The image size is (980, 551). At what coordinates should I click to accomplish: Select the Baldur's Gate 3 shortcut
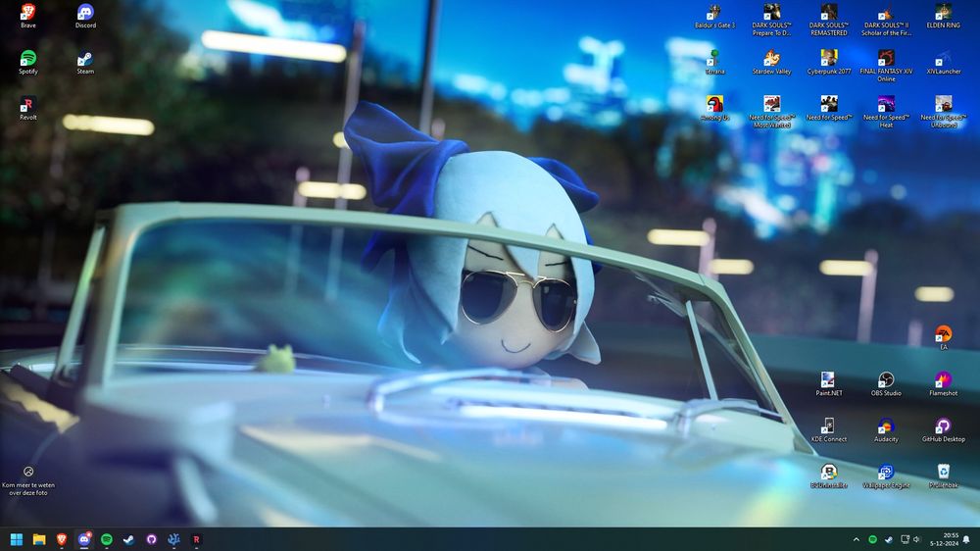tap(714, 16)
